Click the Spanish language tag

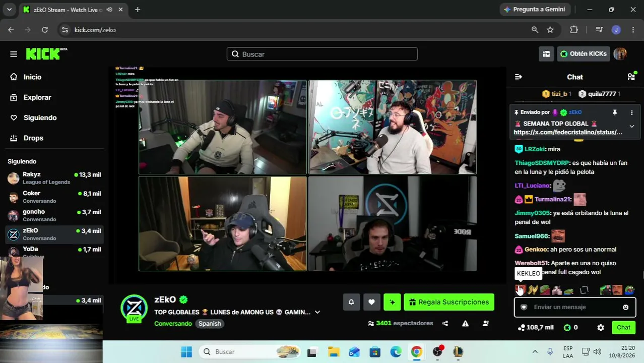pos(210,324)
